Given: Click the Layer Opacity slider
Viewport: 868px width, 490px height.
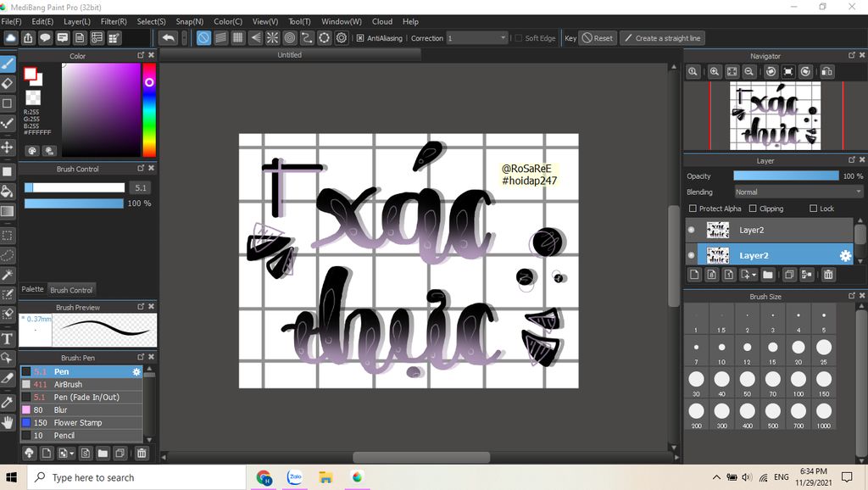Looking at the screenshot, I should 786,176.
